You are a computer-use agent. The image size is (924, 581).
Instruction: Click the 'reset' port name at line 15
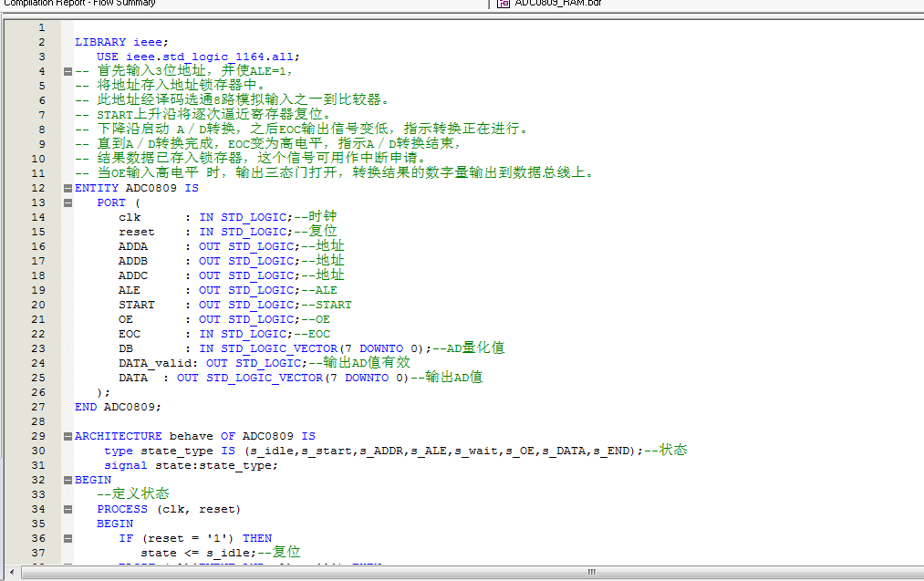point(136,233)
